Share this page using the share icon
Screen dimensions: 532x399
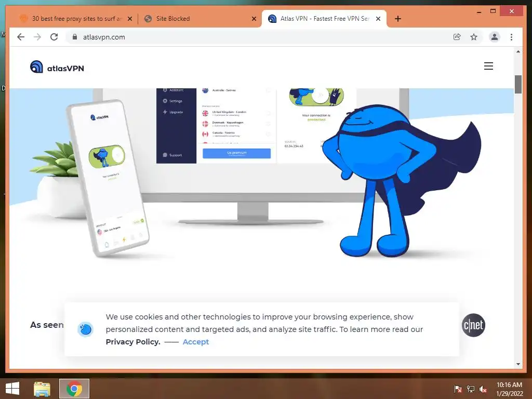pos(457,37)
